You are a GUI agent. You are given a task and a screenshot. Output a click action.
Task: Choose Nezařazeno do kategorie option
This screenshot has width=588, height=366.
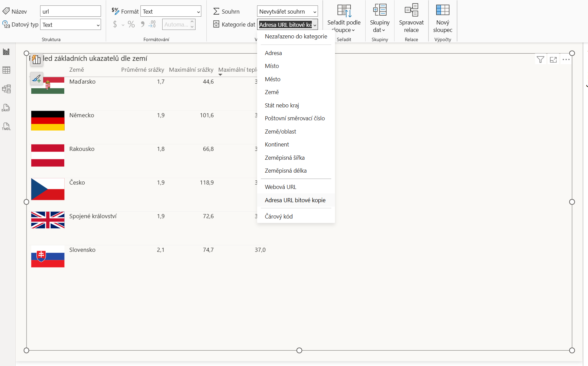[296, 36]
